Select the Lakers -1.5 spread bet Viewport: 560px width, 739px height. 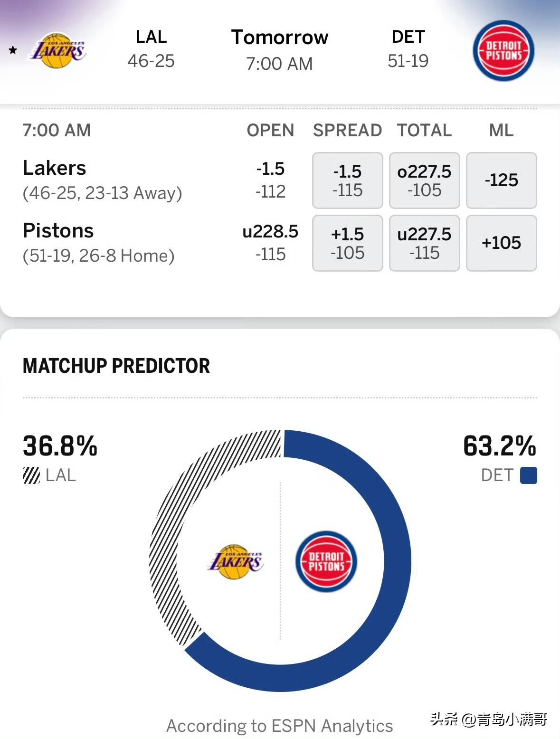(347, 180)
